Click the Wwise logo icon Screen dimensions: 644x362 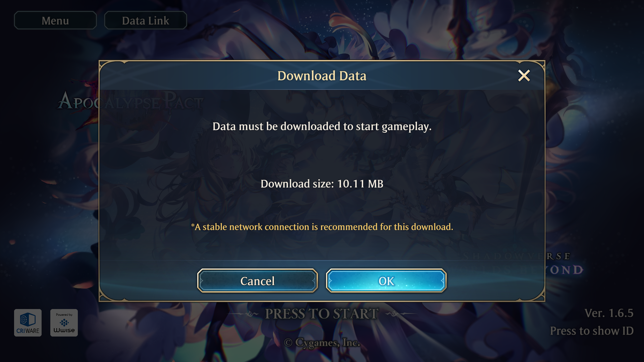pos(64,323)
